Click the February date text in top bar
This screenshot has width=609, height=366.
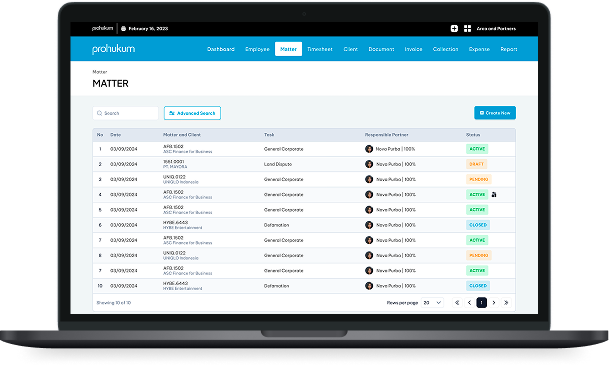pyautogui.click(x=148, y=28)
